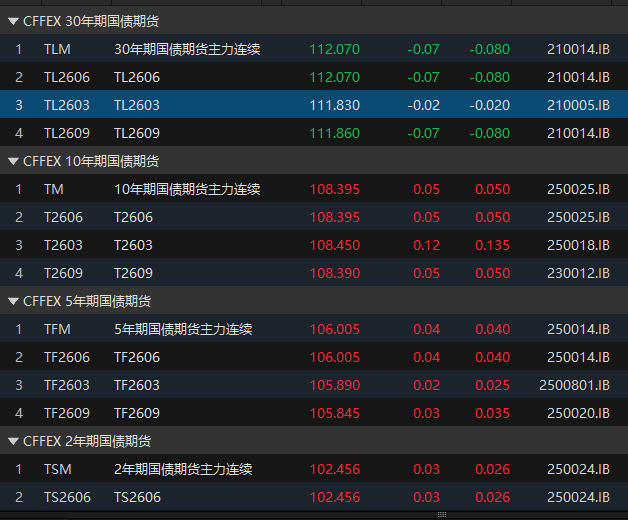The image size is (628, 520).
Task: Select highlighted TL2603 contract code
Action: [x=67, y=105]
